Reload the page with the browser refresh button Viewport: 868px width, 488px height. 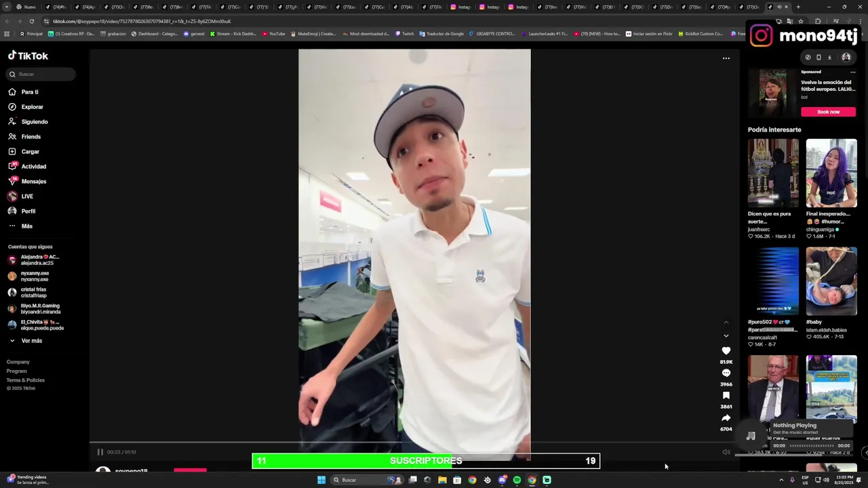(x=31, y=21)
